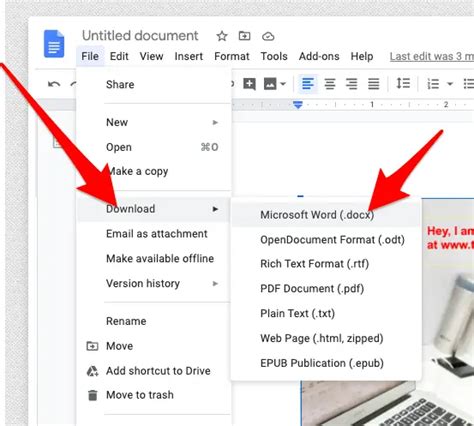
Task: Click the Undo arrow icon
Action: 54,84
